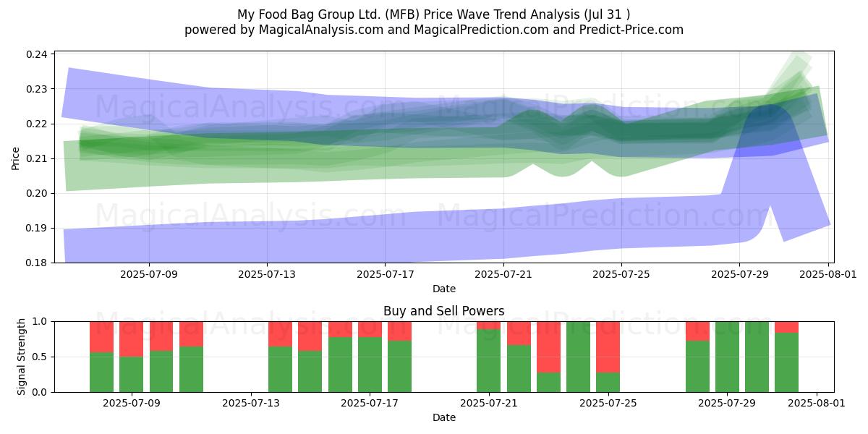Click the 'Date' label under the price chart
The width and height of the screenshot is (868, 434).
point(444,289)
